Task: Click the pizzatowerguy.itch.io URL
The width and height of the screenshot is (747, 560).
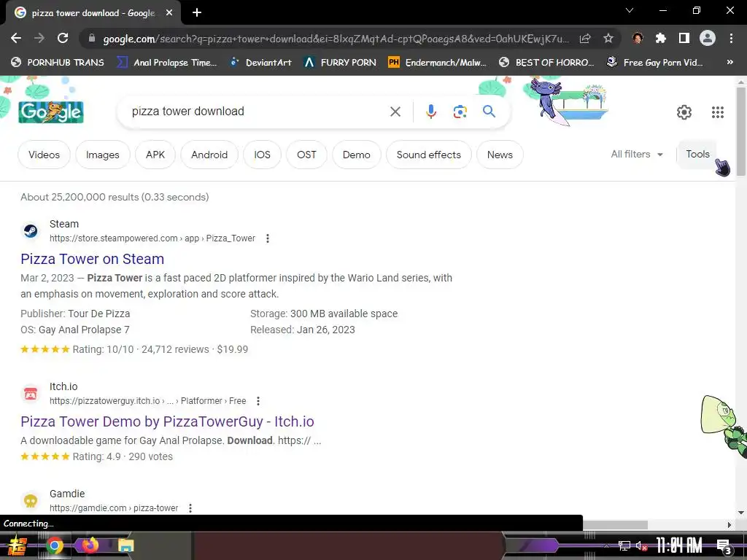Action: 147,401
